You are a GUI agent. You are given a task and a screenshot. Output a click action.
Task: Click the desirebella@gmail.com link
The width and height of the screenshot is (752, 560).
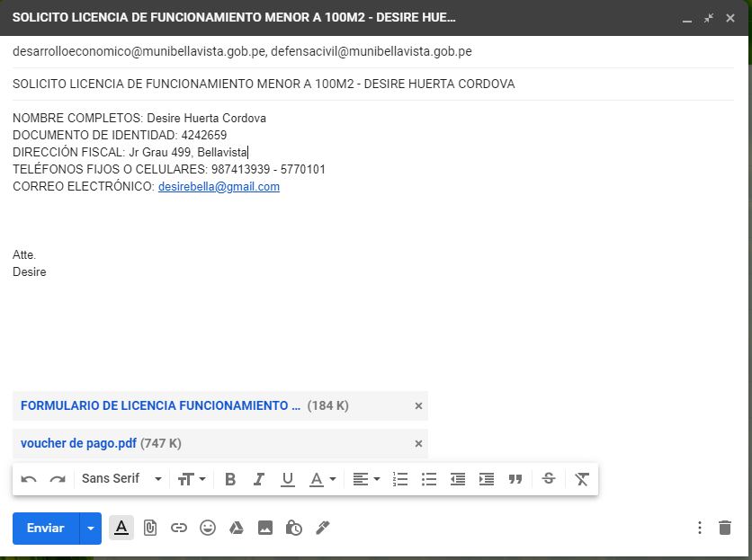click(x=219, y=186)
